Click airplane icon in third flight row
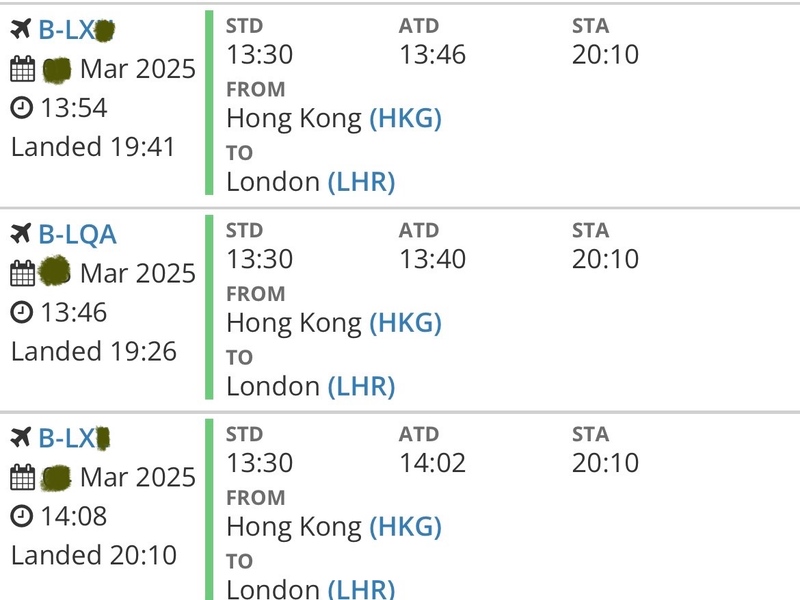 click(21, 437)
